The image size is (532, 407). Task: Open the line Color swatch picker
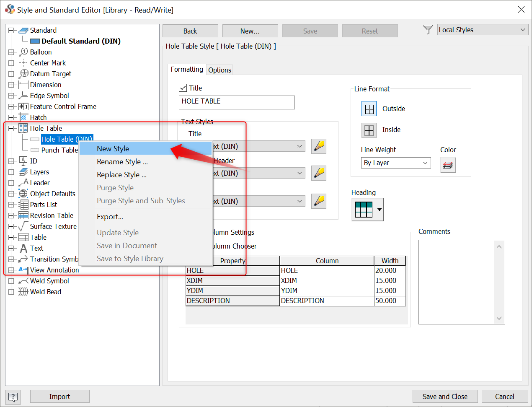click(448, 165)
